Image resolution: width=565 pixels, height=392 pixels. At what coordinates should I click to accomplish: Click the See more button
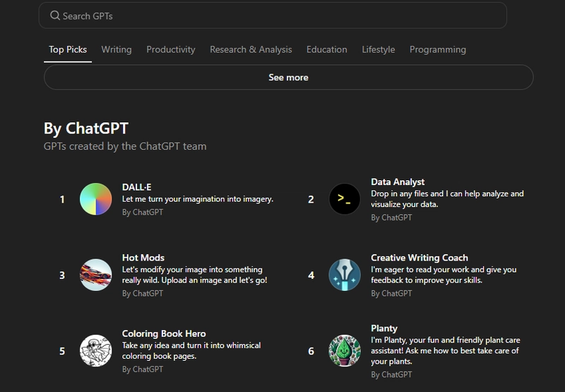(x=289, y=77)
